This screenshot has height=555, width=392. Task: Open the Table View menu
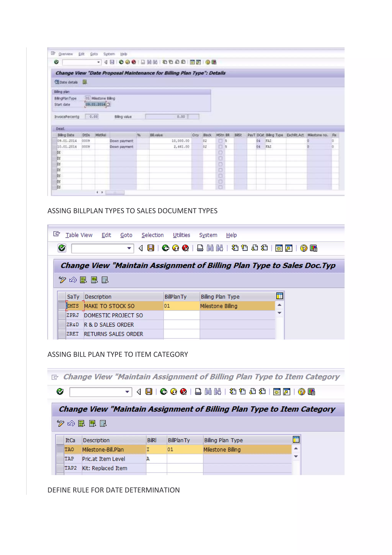click(79, 235)
